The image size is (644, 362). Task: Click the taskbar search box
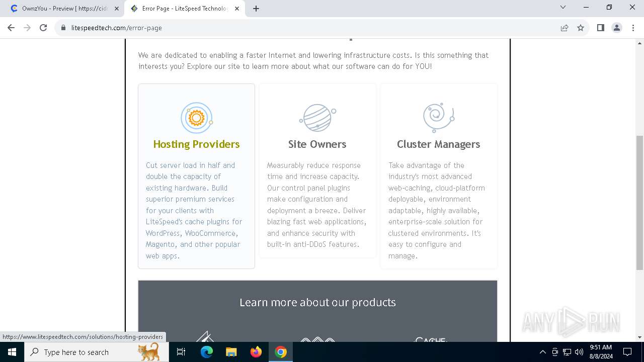coord(97,352)
